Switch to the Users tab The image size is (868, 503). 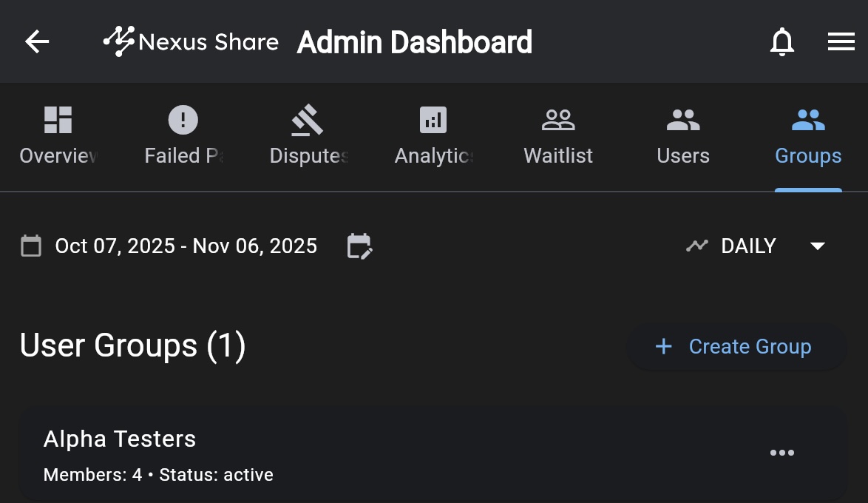[683, 137]
